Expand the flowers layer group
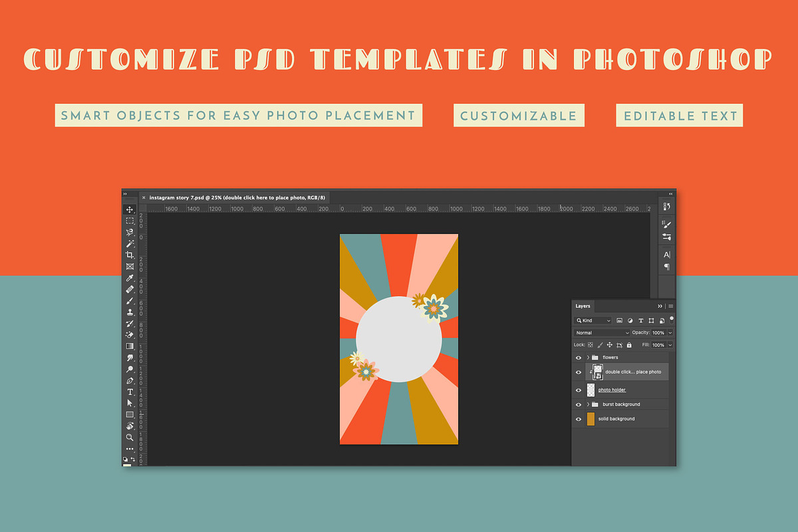798x532 pixels. pos(588,357)
